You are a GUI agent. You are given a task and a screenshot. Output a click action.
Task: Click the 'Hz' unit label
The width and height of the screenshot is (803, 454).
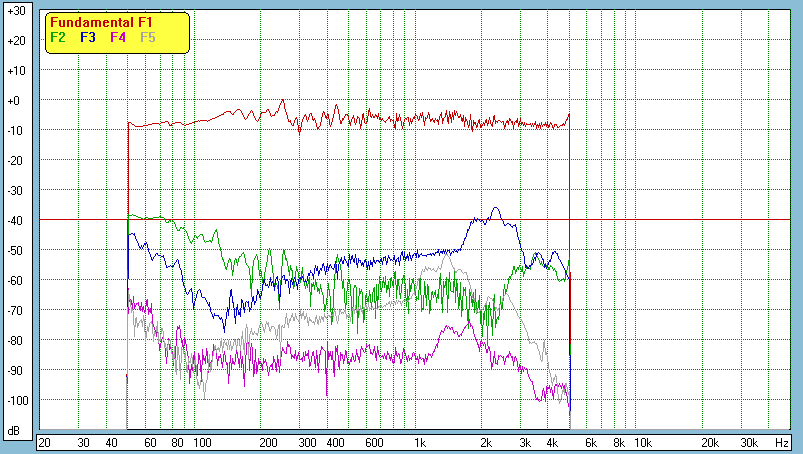781,443
